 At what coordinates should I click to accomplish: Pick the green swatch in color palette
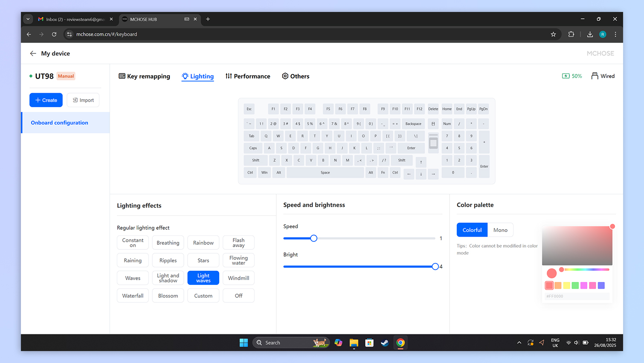[x=575, y=285]
